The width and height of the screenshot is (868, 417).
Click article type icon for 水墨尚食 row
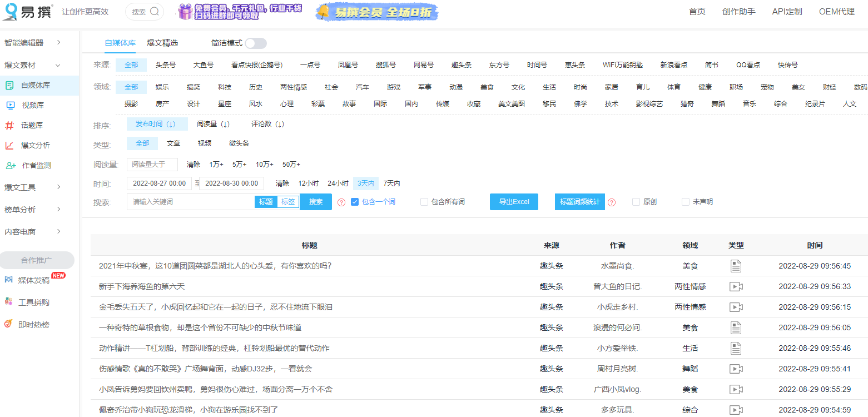point(736,266)
